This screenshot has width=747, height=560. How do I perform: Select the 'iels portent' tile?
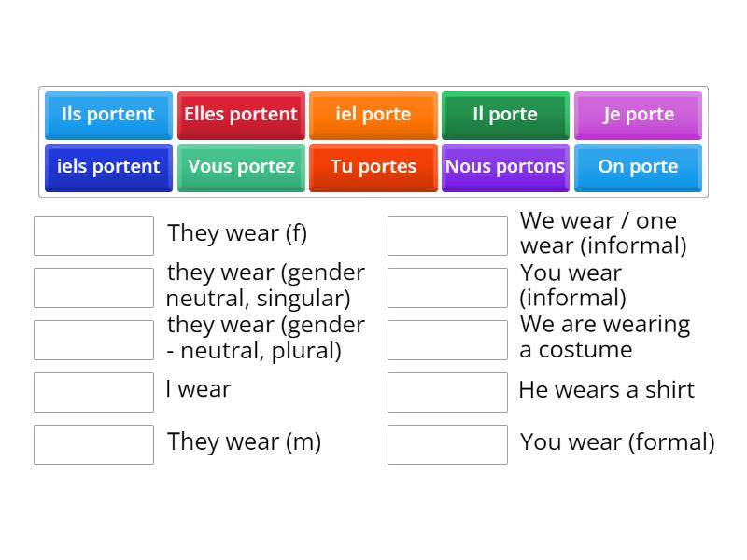click(x=108, y=167)
